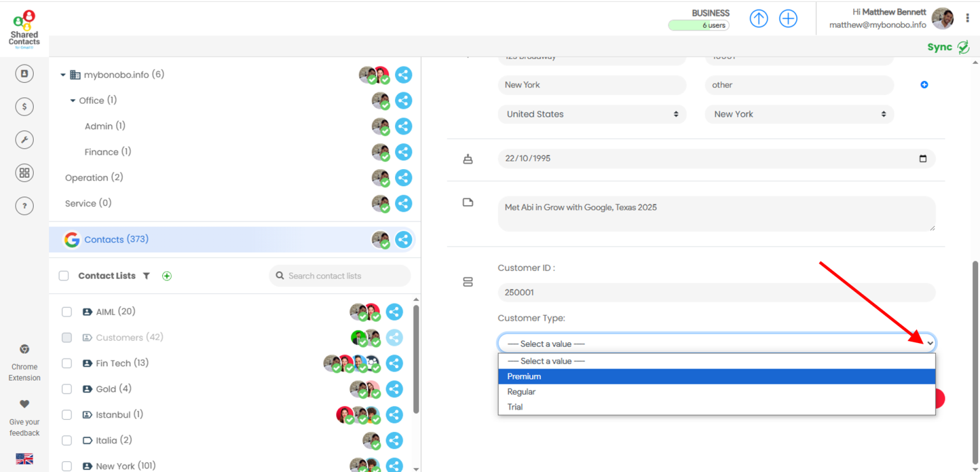Open the New York state dropdown
Screen dimensions: 980x472
pyautogui.click(x=799, y=114)
